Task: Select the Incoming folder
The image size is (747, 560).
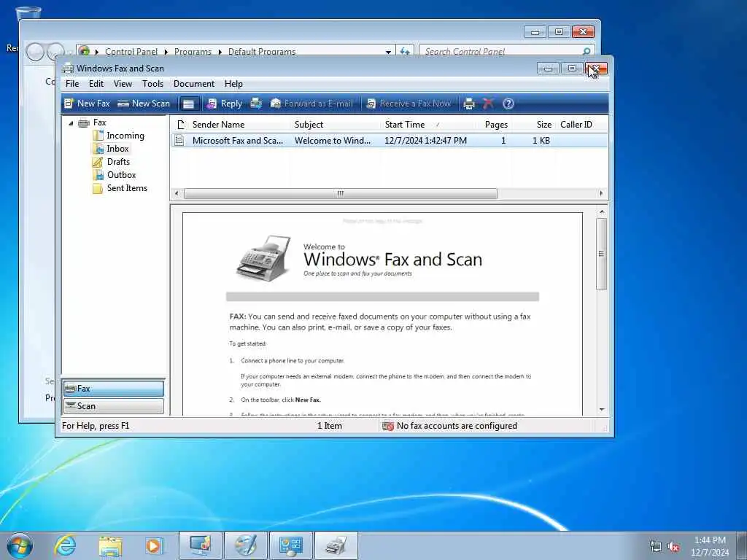Action: point(125,136)
